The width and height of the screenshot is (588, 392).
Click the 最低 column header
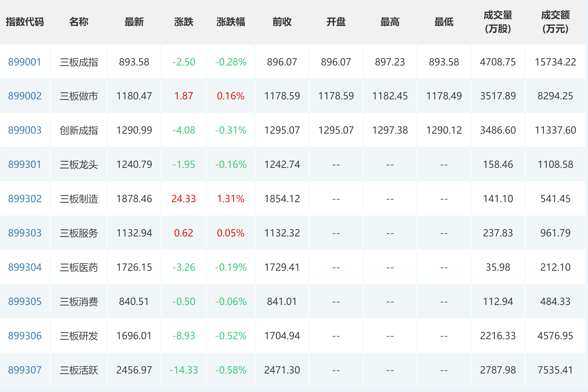pos(444,22)
